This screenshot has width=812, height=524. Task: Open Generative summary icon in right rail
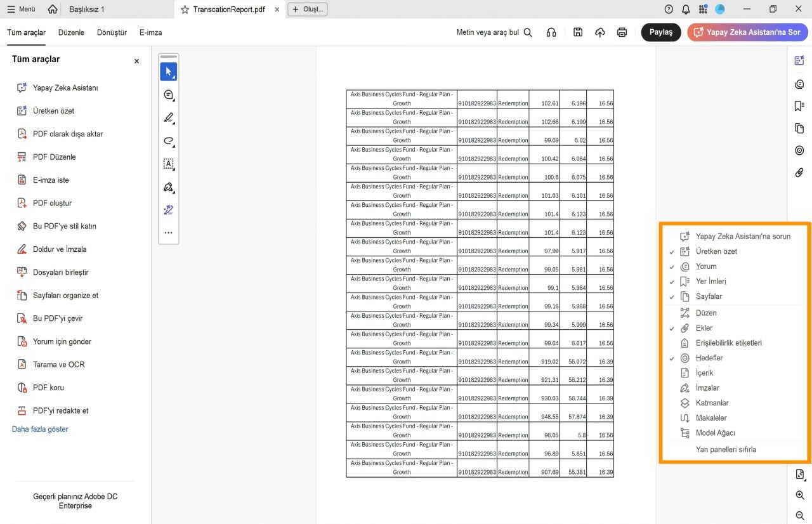coord(799,61)
